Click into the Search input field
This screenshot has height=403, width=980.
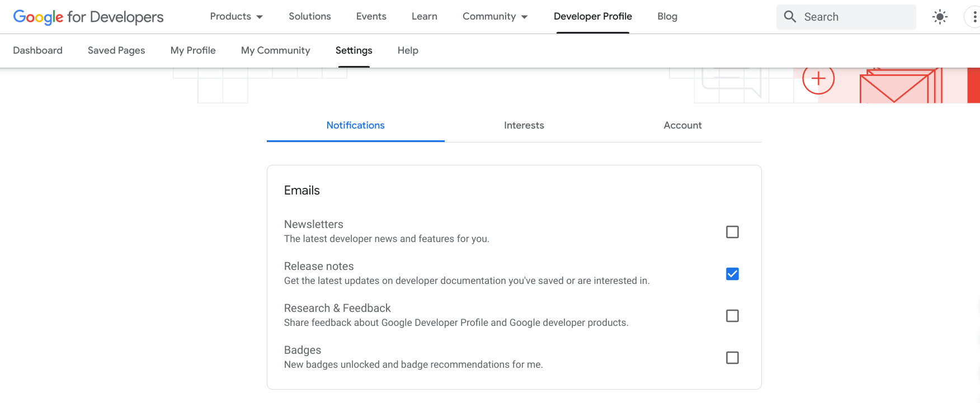click(x=856, y=17)
